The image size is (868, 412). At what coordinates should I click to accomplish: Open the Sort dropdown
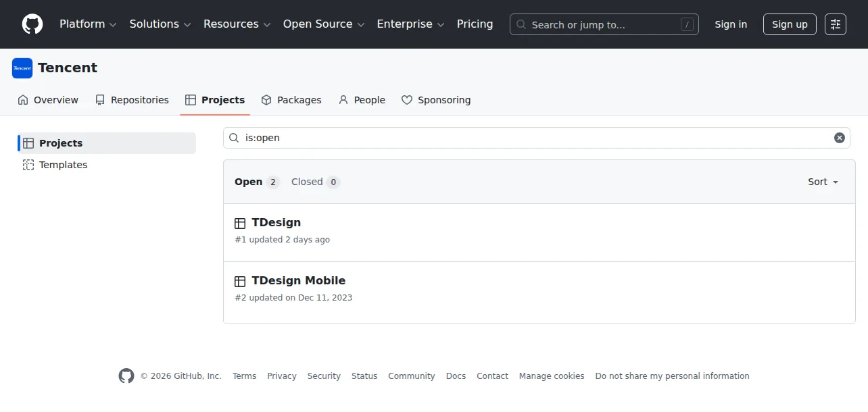tap(823, 182)
